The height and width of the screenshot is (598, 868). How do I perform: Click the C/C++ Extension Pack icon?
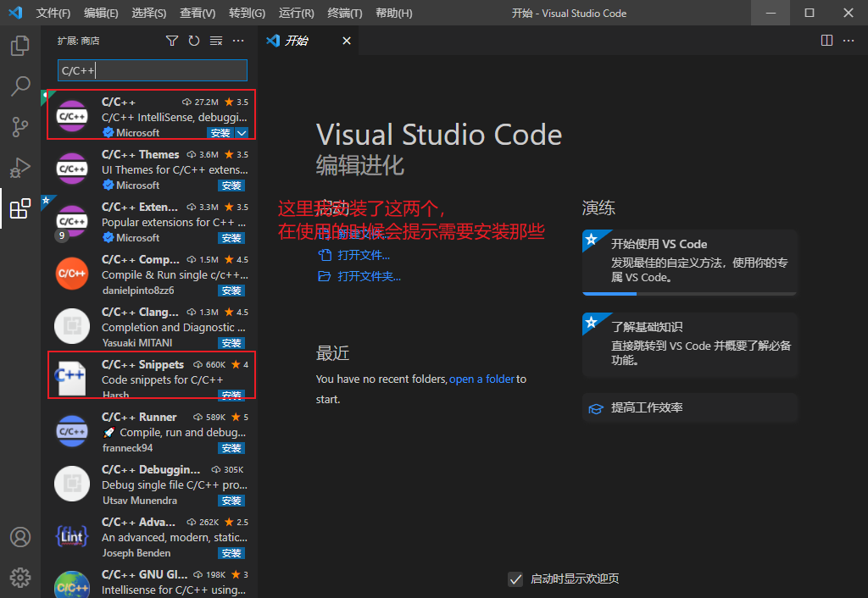click(72, 221)
